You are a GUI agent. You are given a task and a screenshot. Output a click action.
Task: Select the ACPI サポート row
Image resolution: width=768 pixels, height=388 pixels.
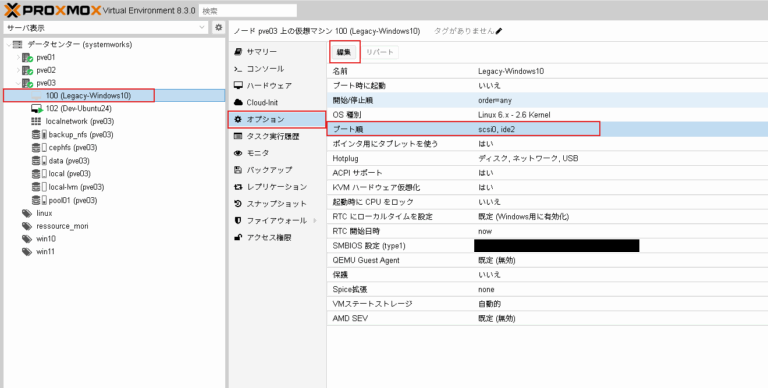click(x=548, y=173)
